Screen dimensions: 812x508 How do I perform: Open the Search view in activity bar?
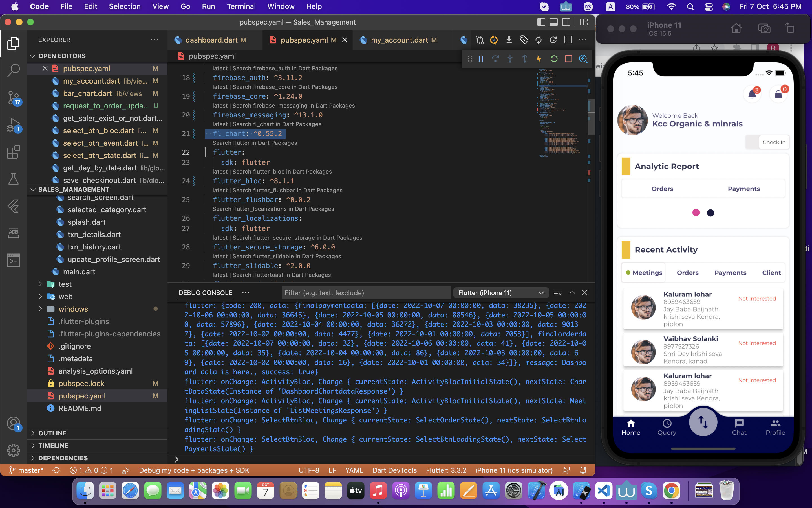(14, 70)
